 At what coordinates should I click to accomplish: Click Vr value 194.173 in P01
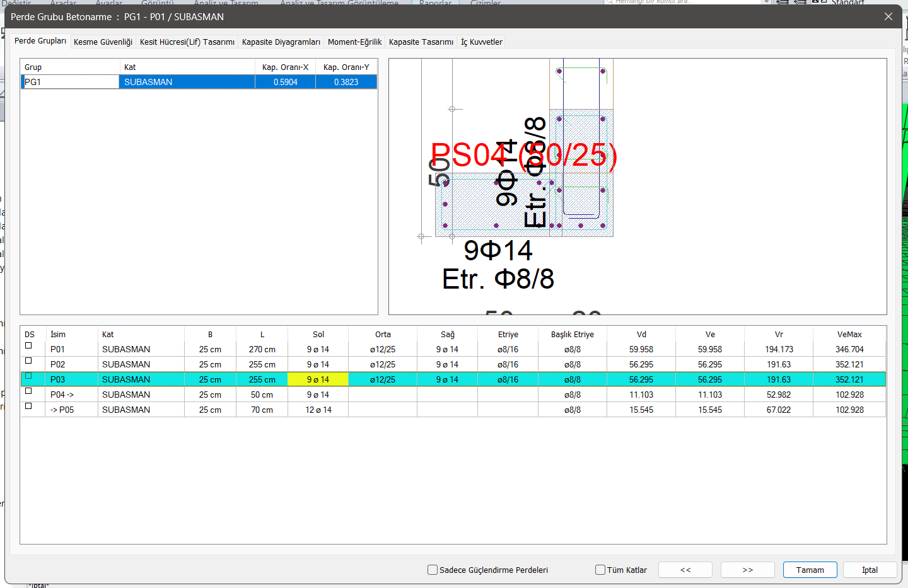tap(779, 349)
